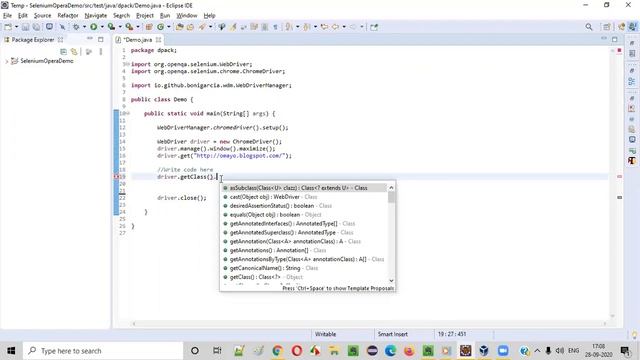Maximize the editor area

pos(614,39)
